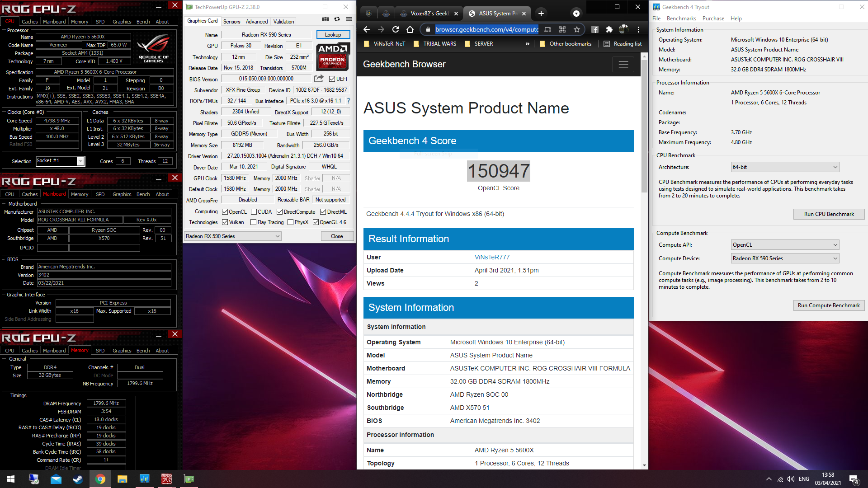This screenshot has width=868, height=488.
Task: Toggle OpenCL computing checkbox
Action: point(225,212)
